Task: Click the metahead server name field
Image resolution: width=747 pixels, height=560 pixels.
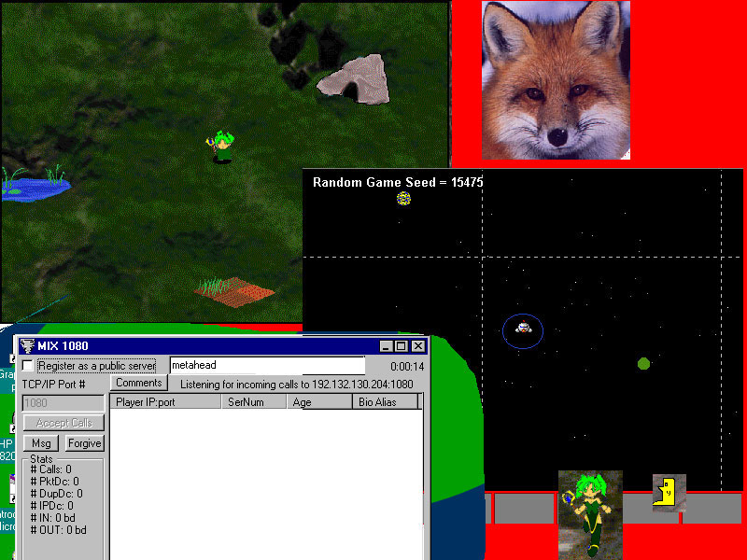Action: click(267, 365)
